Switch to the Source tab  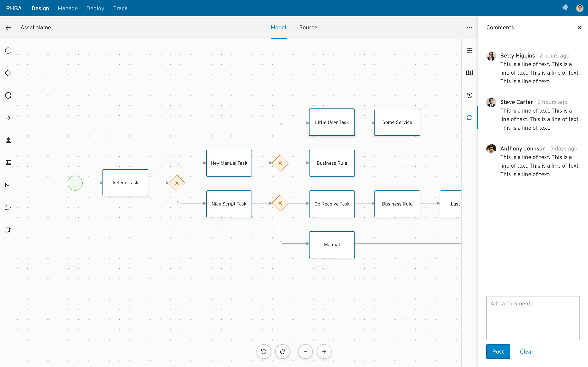(x=308, y=28)
